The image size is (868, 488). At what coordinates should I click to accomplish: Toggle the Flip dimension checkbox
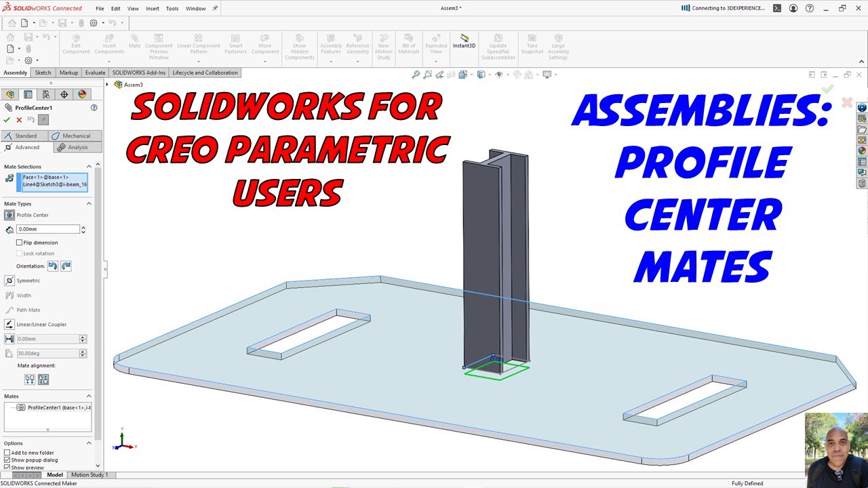(x=19, y=243)
